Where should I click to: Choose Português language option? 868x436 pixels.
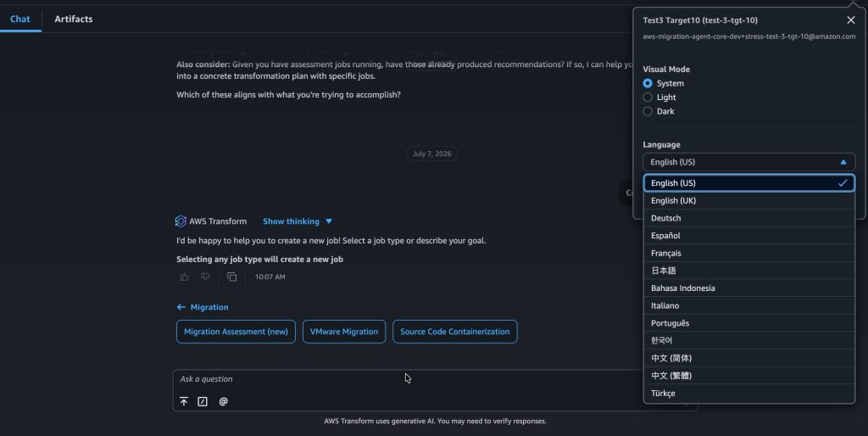click(749, 323)
